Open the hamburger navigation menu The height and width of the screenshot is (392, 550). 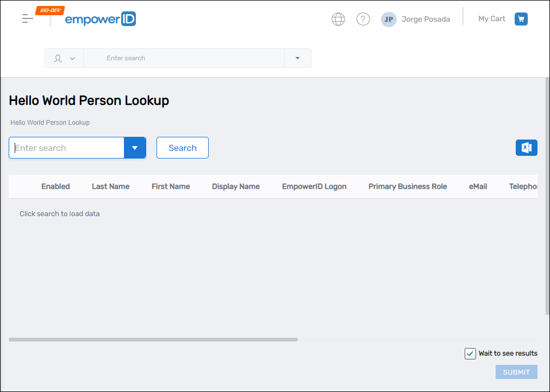pos(27,18)
